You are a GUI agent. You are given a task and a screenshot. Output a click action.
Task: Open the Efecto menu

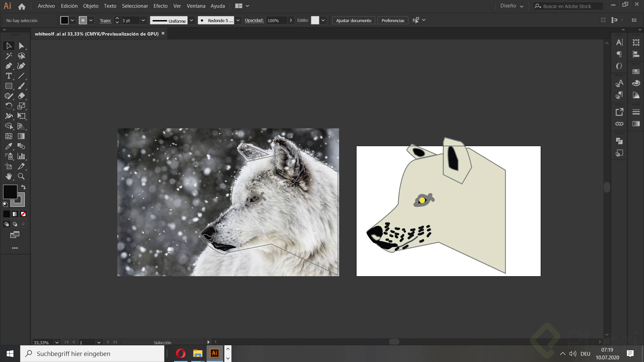click(160, 6)
